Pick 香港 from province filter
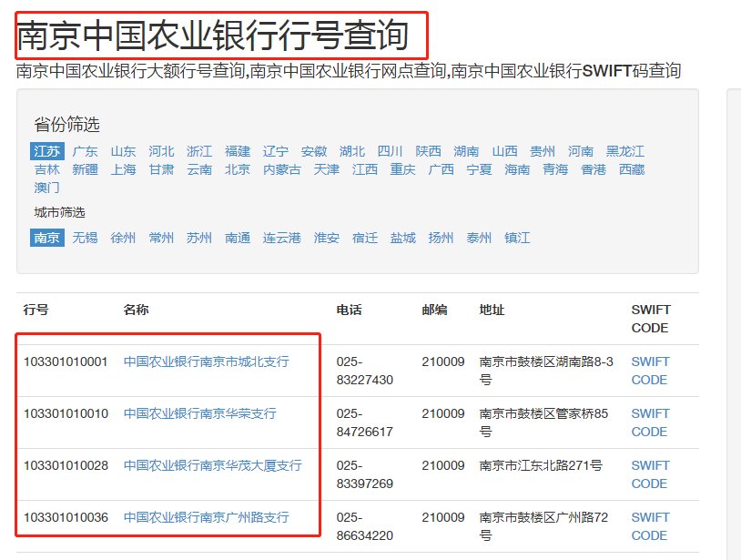741x560 pixels. click(x=594, y=169)
